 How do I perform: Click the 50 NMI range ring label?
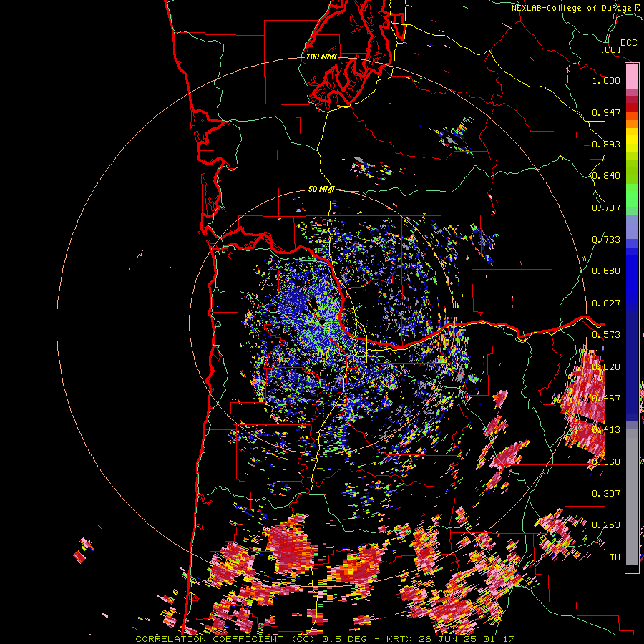click(x=321, y=189)
